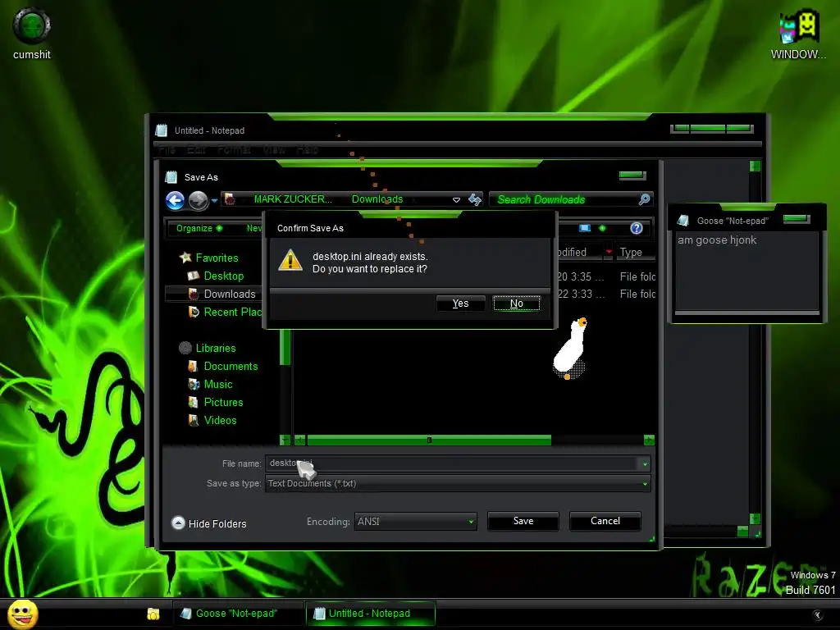Click the Notepad vertical scrollbar up arrow
This screenshot has width=840, height=630.
(x=756, y=166)
